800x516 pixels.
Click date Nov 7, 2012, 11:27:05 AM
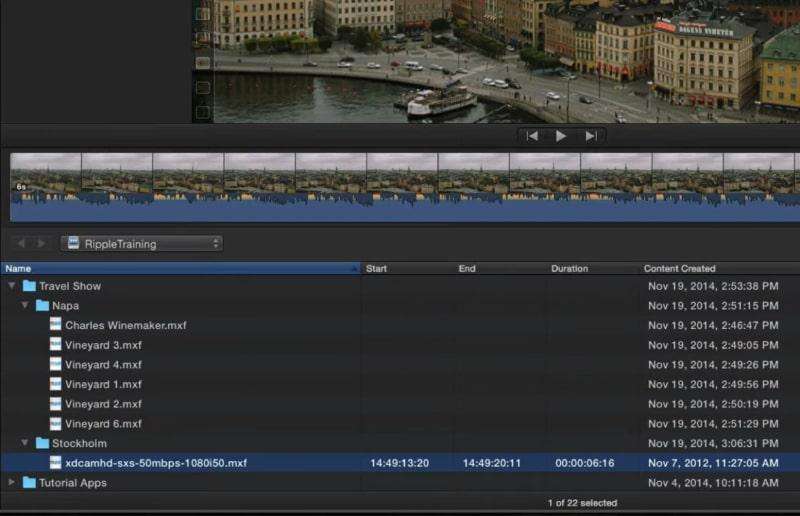pos(713,463)
